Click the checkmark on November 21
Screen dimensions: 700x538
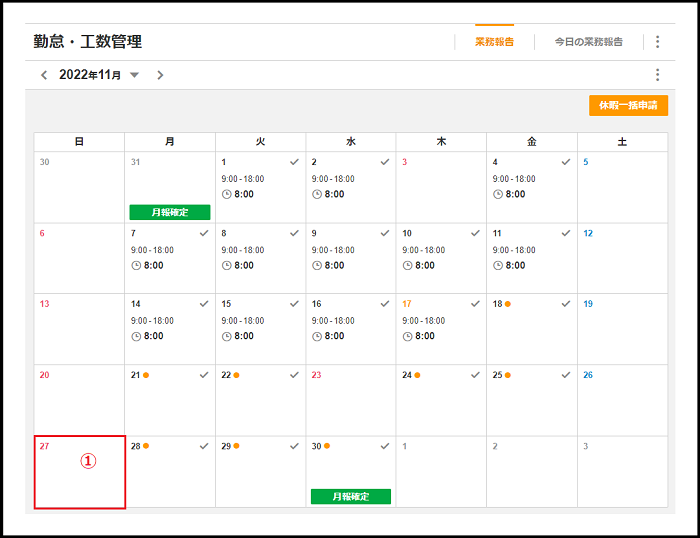pos(204,375)
